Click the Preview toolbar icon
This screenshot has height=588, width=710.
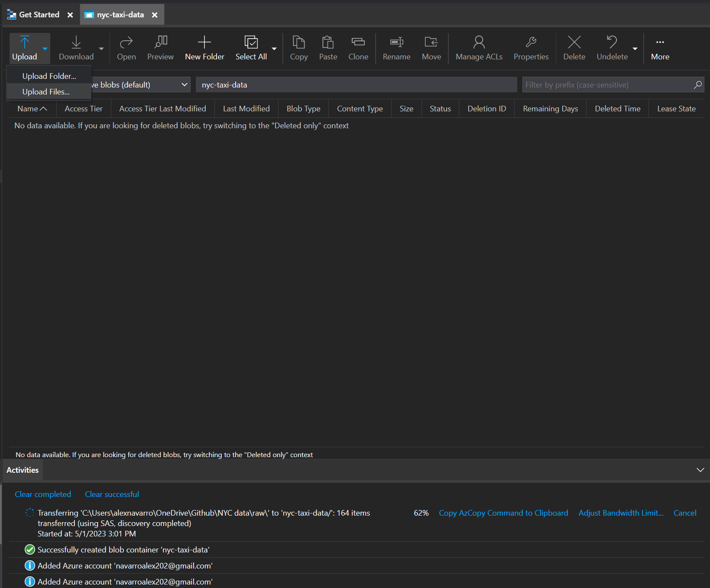pyautogui.click(x=160, y=42)
